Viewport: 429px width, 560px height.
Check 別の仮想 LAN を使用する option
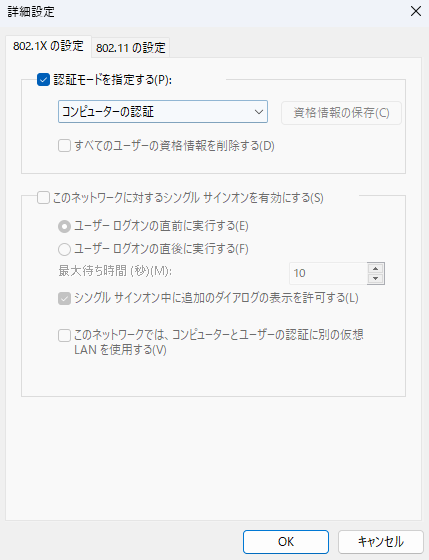click(x=64, y=336)
